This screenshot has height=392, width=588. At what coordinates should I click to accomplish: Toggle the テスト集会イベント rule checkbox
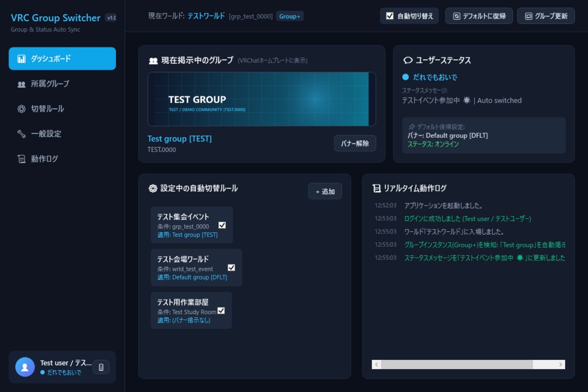pyautogui.click(x=222, y=225)
